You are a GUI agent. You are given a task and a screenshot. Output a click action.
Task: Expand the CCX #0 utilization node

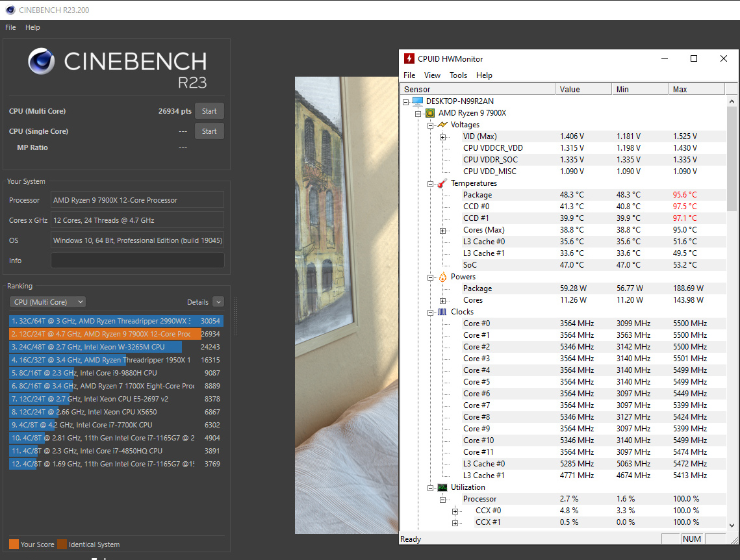coord(455,511)
